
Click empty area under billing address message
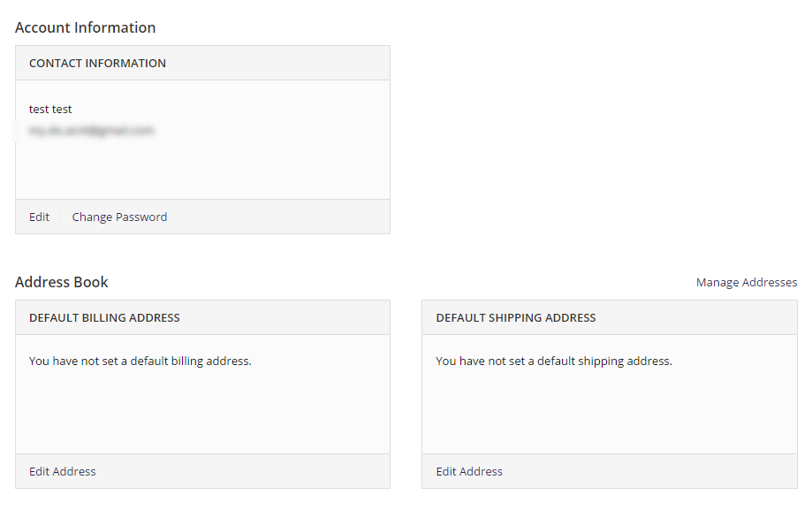(x=201, y=411)
